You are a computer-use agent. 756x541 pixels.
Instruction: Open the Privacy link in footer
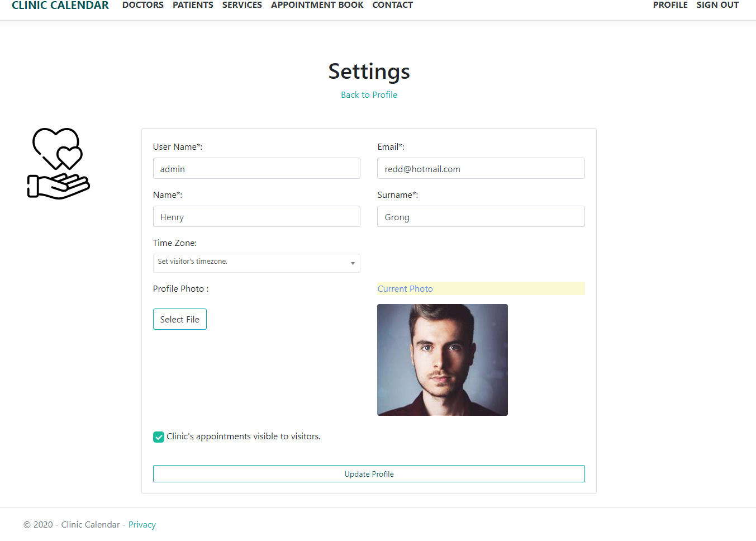pyautogui.click(x=142, y=525)
